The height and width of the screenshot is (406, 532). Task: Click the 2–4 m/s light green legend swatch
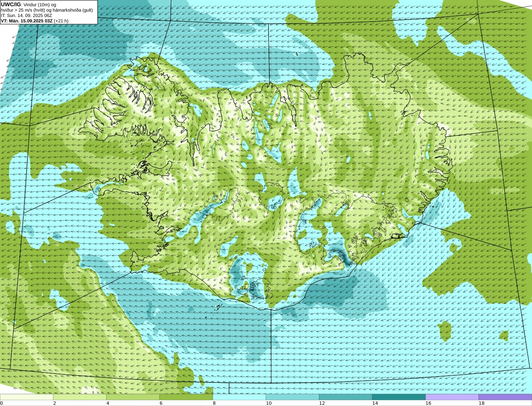(80, 397)
